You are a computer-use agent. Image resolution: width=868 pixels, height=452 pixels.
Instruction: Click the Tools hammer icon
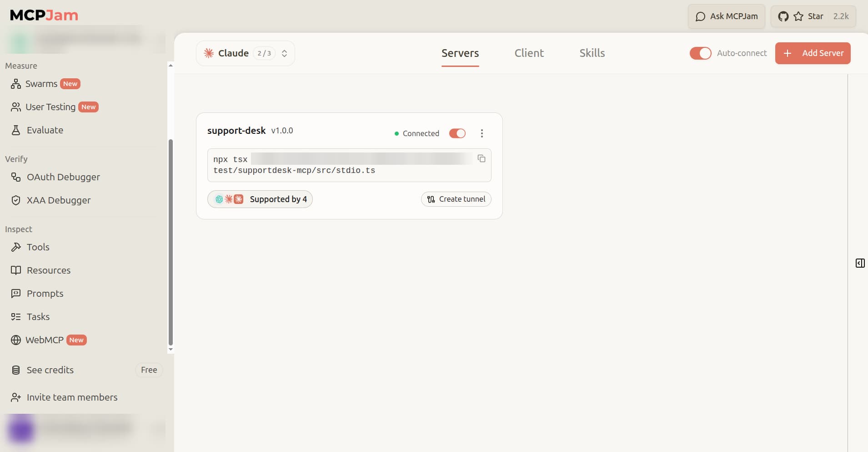click(x=16, y=247)
